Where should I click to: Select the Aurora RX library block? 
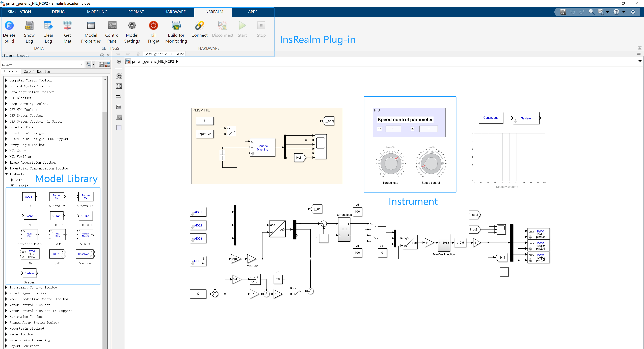tap(57, 197)
